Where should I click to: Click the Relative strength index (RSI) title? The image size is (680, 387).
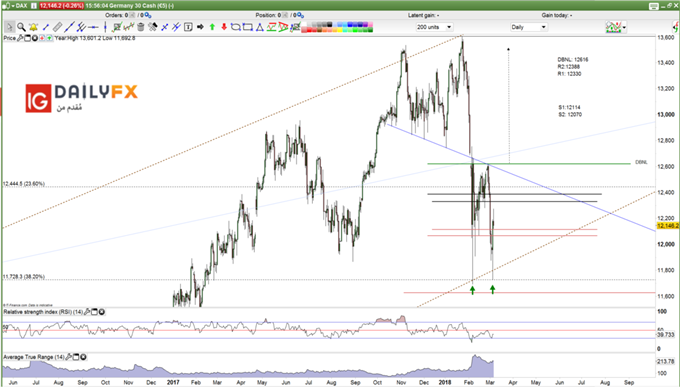coord(43,312)
